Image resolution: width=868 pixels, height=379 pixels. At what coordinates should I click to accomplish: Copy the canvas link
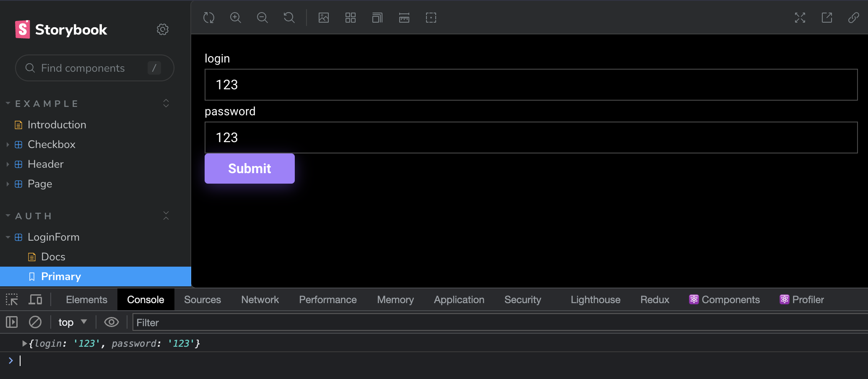853,18
